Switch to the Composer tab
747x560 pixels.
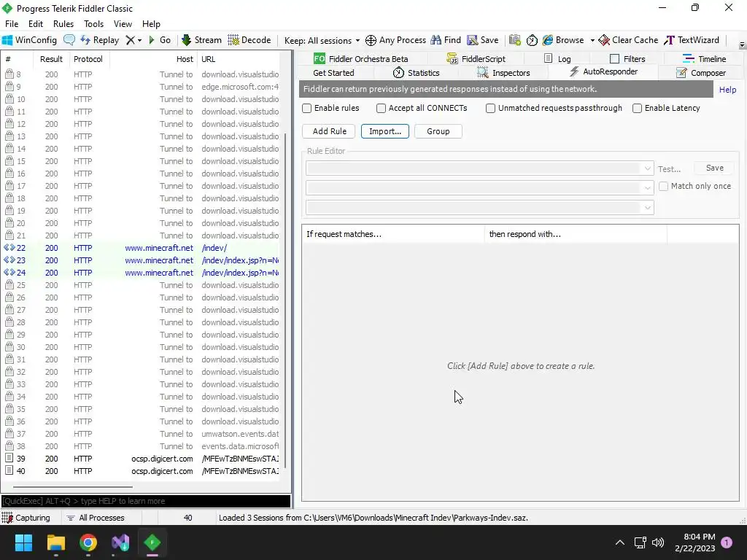[x=701, y=73]
